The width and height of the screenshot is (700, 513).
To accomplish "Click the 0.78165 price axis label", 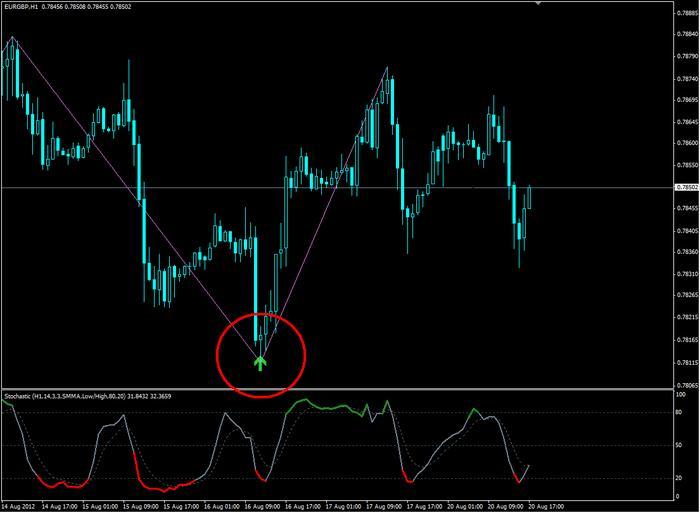I will coord(688,340).
